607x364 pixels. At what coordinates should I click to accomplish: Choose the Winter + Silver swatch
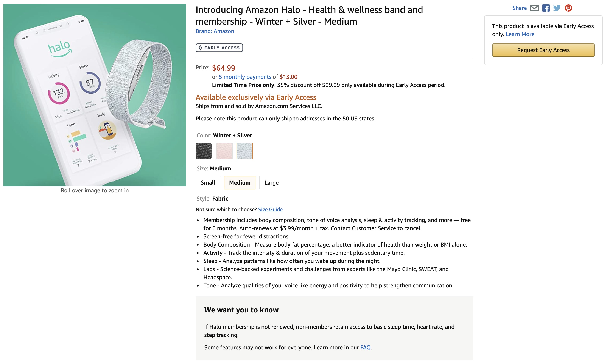coord(244,151)
